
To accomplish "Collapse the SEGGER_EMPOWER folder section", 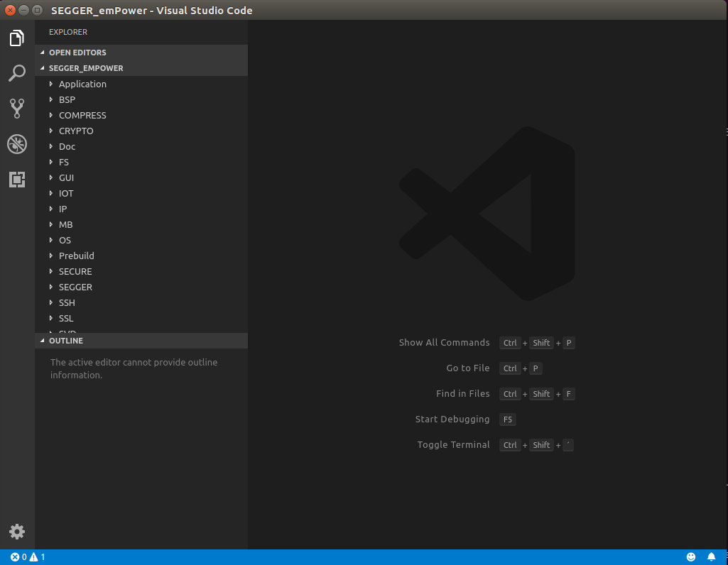I will point(86,68).
